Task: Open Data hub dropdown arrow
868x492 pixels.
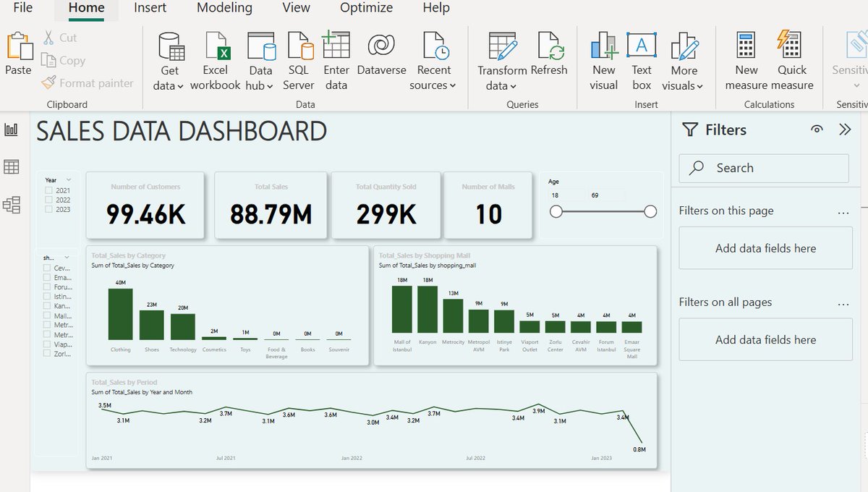Action: 269,86
